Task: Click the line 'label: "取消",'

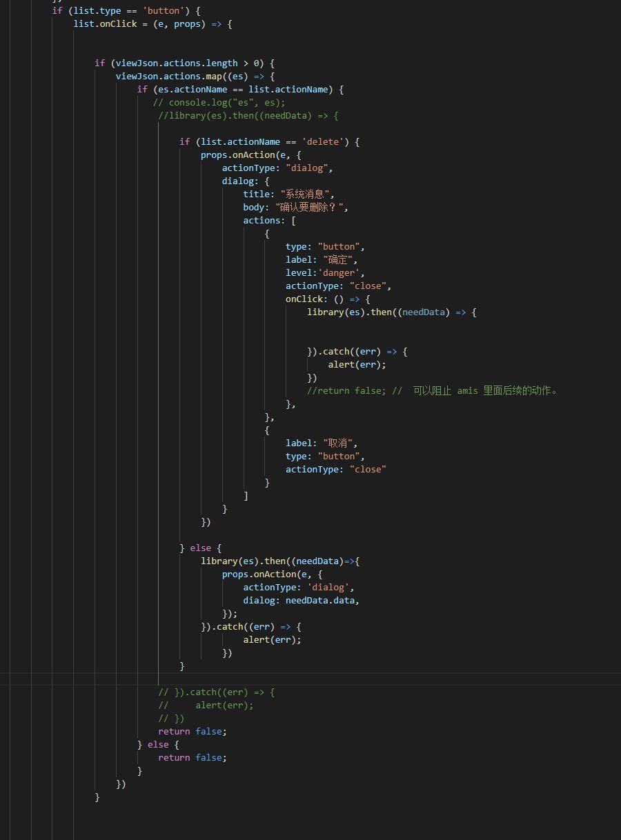Action: point(322,443)
